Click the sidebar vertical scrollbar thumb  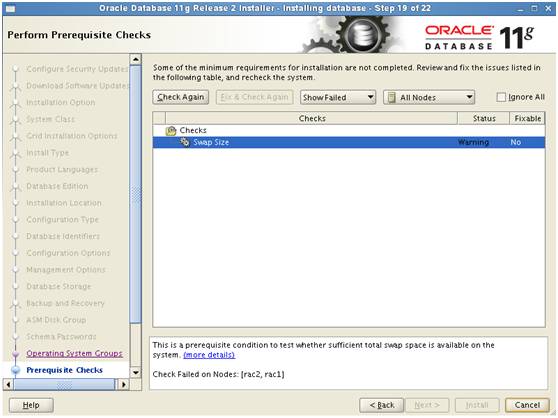pos(136,194)
